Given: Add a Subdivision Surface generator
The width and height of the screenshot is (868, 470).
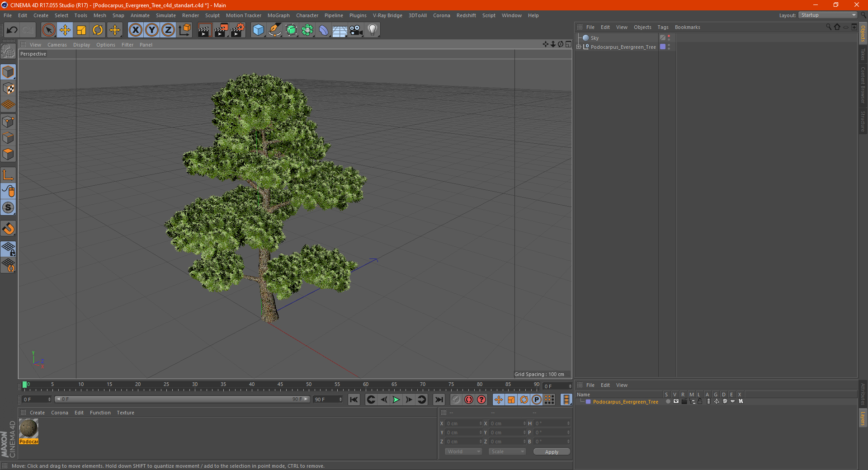Looking at the screenshot, I should coord(291,30).
